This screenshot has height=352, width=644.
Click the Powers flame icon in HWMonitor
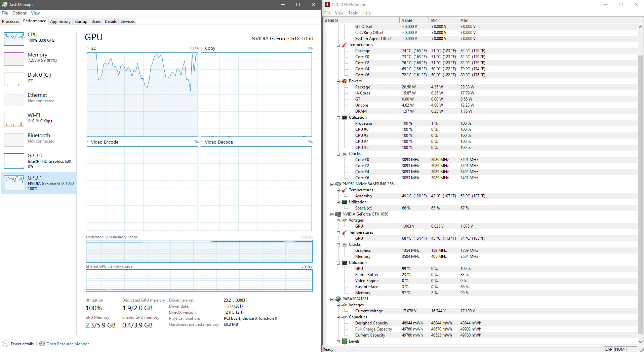[344, 81]
